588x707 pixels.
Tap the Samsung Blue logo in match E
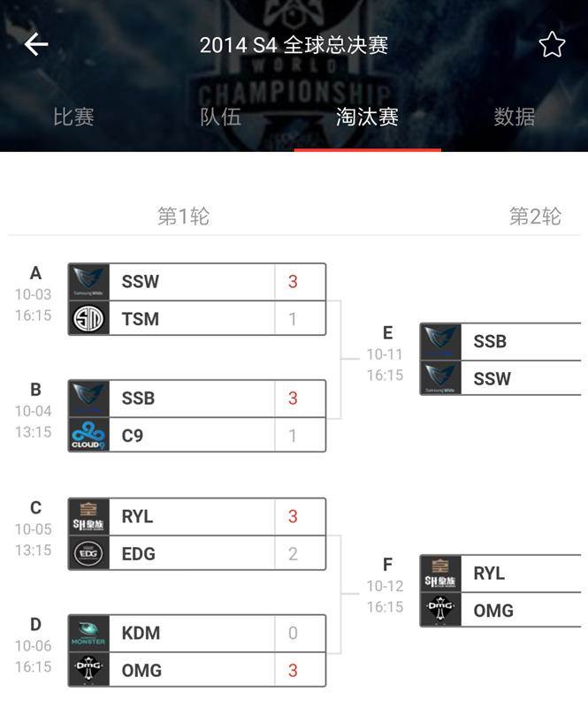point(440,341)
